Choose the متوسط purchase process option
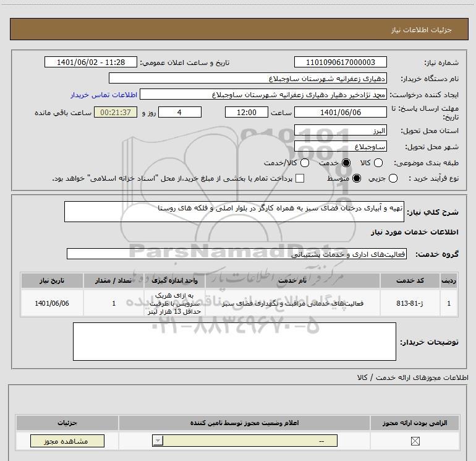Viewport: 476px width, 461px height. coord(357,178)
